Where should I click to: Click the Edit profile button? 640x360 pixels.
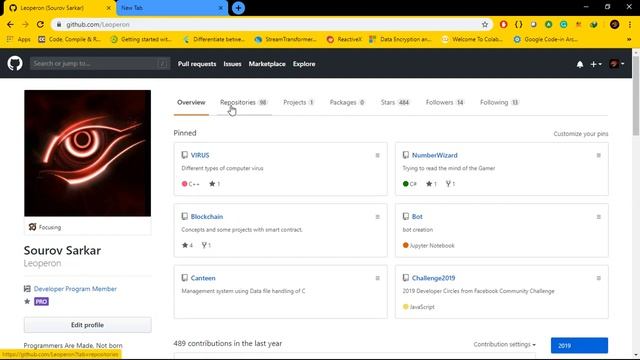click(87, 325)
